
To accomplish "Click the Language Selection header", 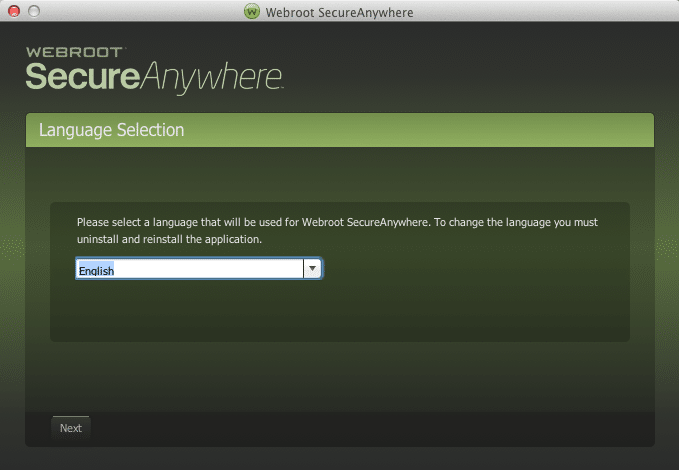I will (x=340, y=130).
